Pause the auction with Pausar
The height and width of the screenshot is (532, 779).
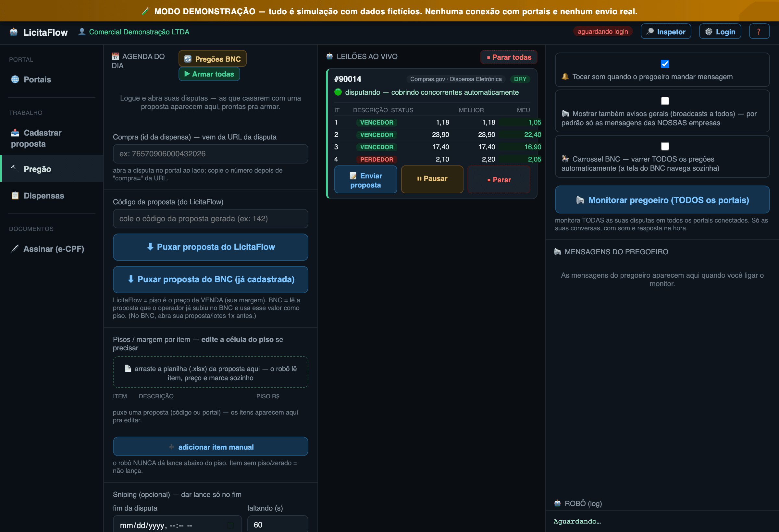coord(432,180)
